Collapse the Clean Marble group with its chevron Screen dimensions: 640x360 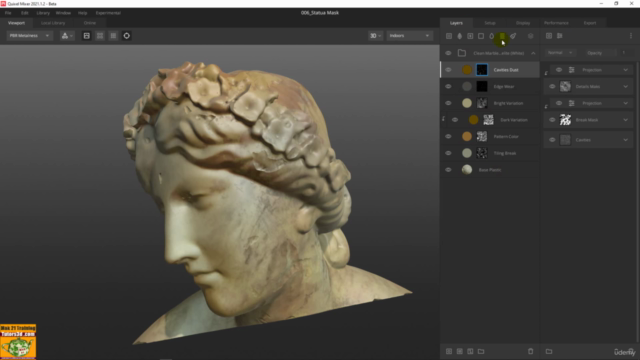[x=533, y=53]
